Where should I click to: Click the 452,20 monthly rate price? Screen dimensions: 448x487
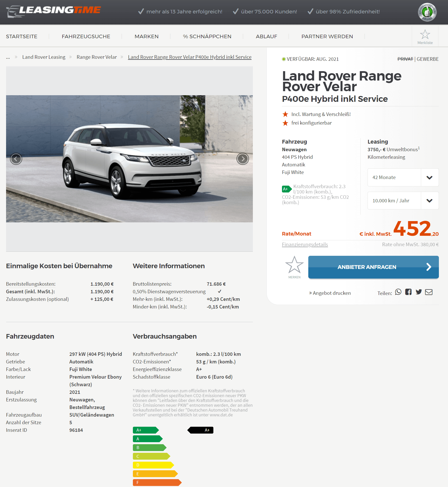416,229
